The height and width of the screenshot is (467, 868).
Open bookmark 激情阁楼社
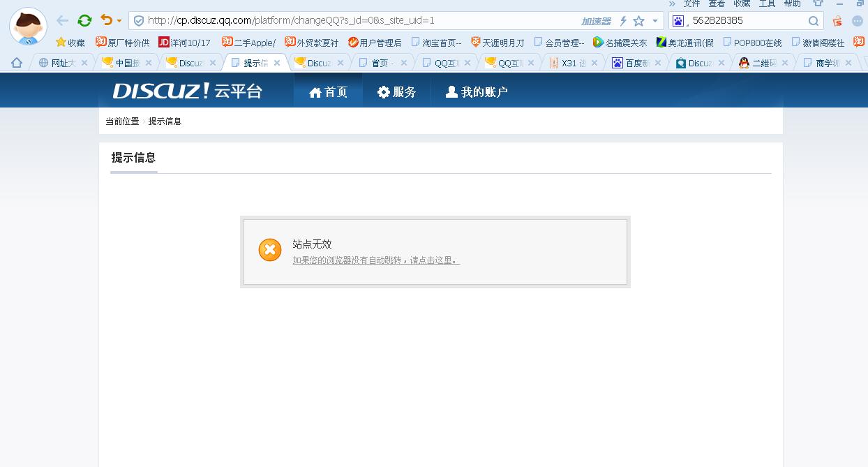tap(818, 43)
